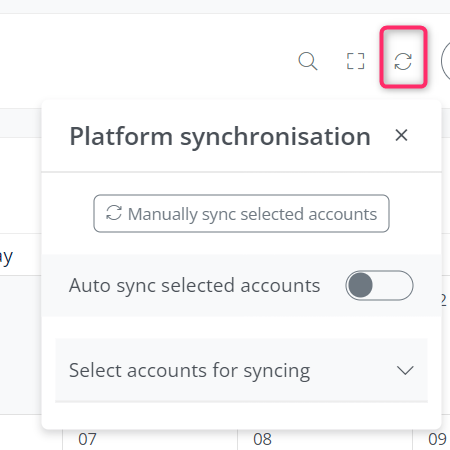Click the circular arrows inside the manual sync button
The image size is (450, 450).
pyautogui.click(x=114, y=213)
